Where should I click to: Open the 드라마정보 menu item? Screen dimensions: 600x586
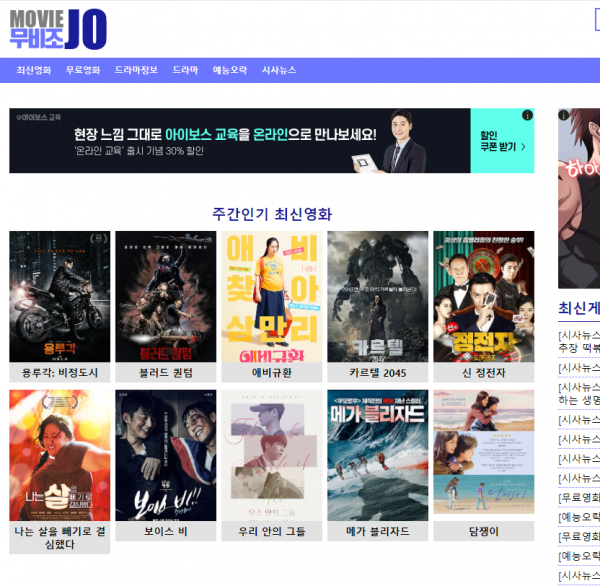(136, 70)
